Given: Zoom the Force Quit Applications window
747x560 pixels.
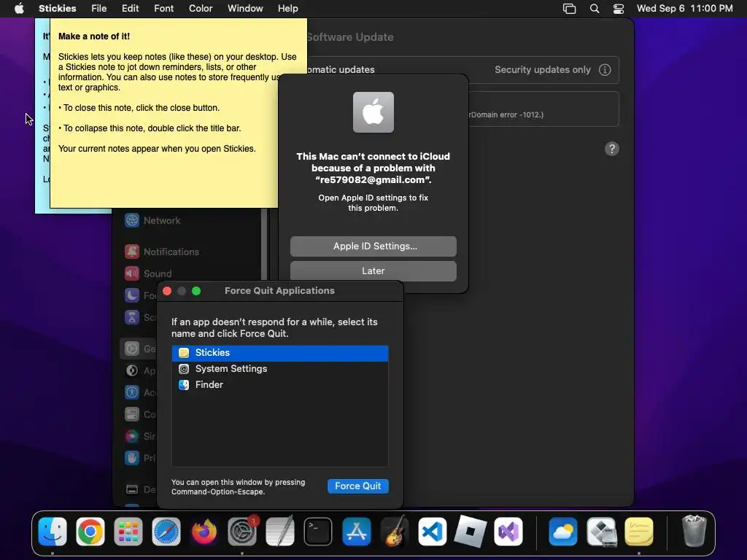Looking at the screenshot, I should pos(196,291).
